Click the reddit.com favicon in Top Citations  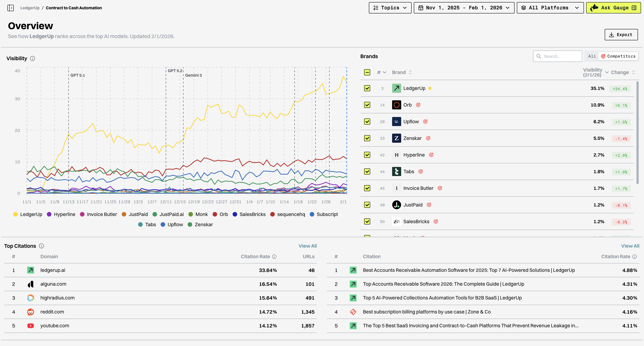click(x=30, y=312)
